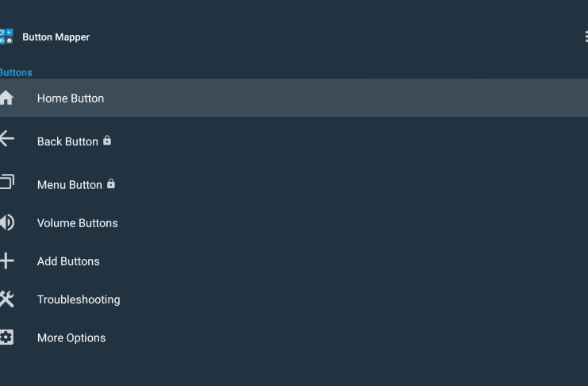588x386 pixels.
Task: Click the Button Mapper title text
Action: point(56,37)
